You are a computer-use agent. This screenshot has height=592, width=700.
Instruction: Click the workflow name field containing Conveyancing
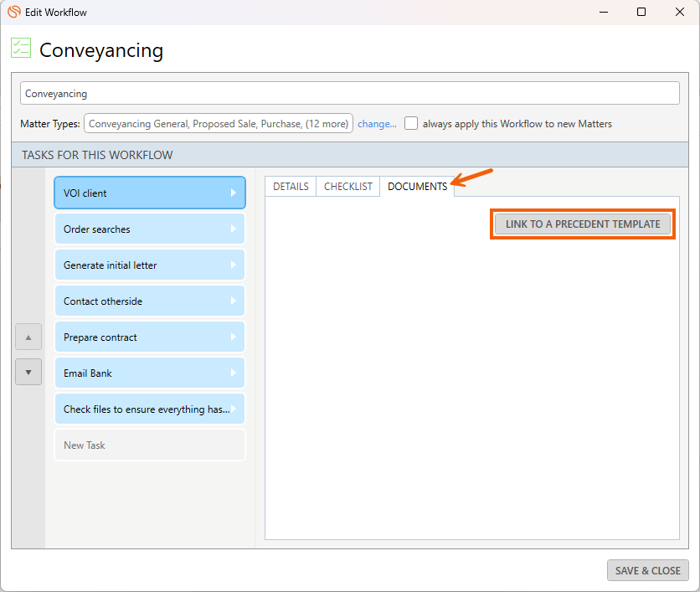pos(350,94)
